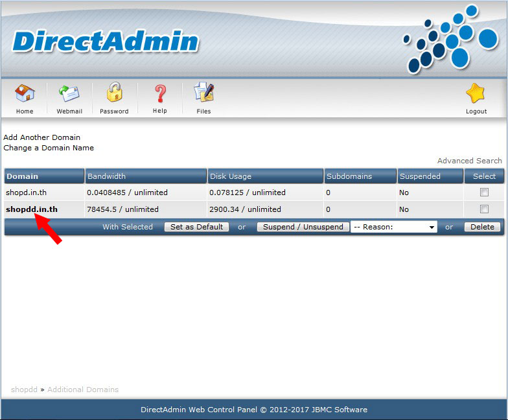The height and width of the screenshot is (420, 508).
Task: Click the DirectAdmin logo
Action: point(106,41)
